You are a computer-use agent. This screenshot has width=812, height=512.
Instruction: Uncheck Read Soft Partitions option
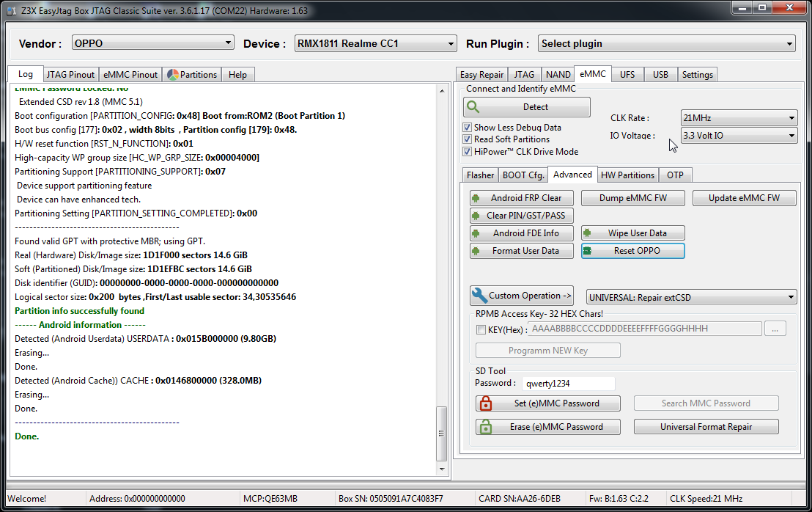(x=468, y=139)
